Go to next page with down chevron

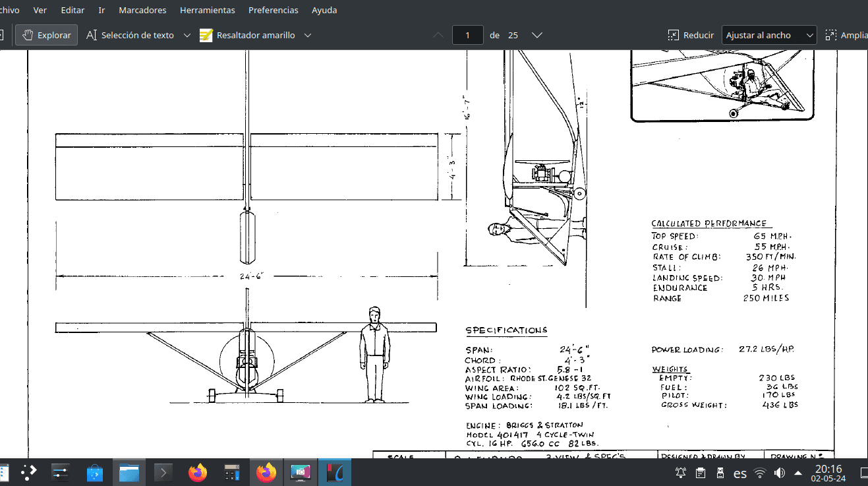(x=536, y=35)
